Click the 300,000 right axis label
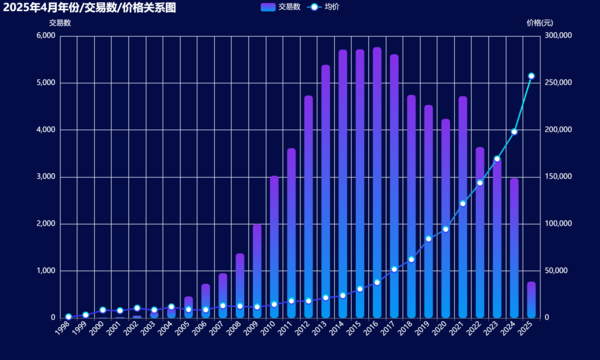This screenshot has width=600, height=360. coord(558,36)
